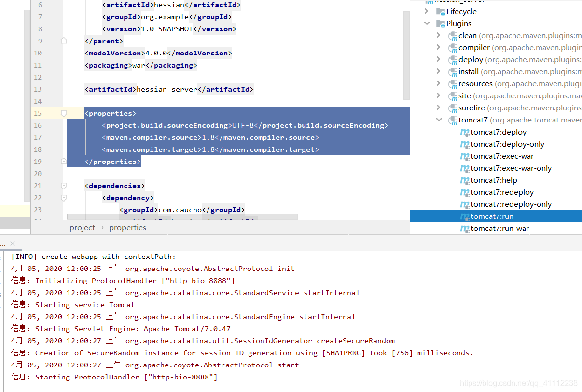The height and width of the screenshot is (392, 582).
Task: Click the project.build.sourceEncoding UTF-8 line
Action: coord(245,125)
